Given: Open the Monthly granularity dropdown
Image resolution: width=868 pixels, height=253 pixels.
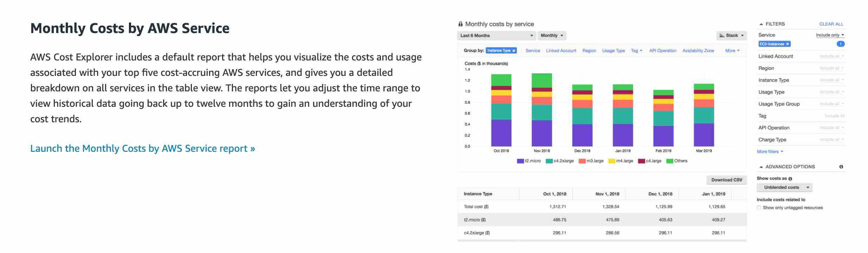Looking at the screenshot, I should click(x=552, y=35).
